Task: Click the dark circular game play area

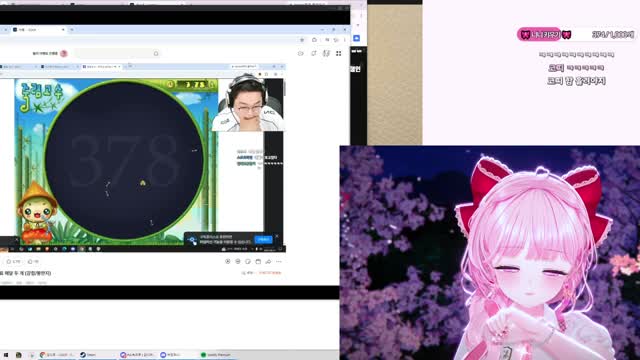Action: coord(124,160)
